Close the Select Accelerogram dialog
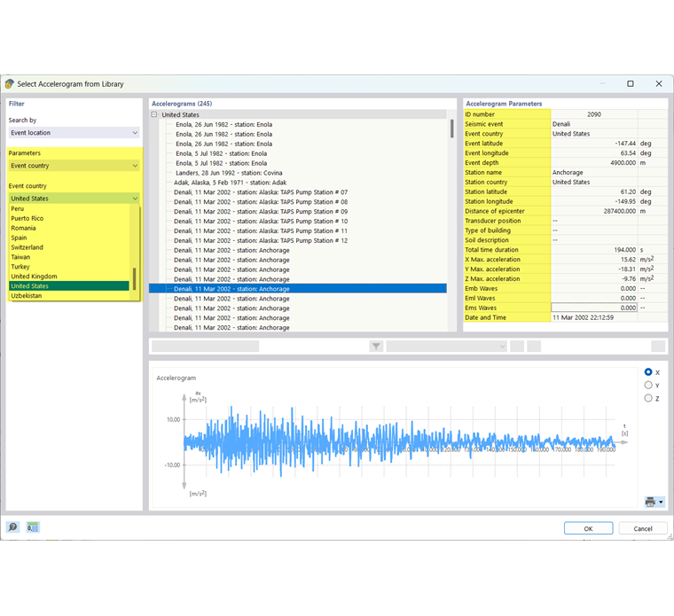This screenshot has height=616, width=674. [659, 84]
